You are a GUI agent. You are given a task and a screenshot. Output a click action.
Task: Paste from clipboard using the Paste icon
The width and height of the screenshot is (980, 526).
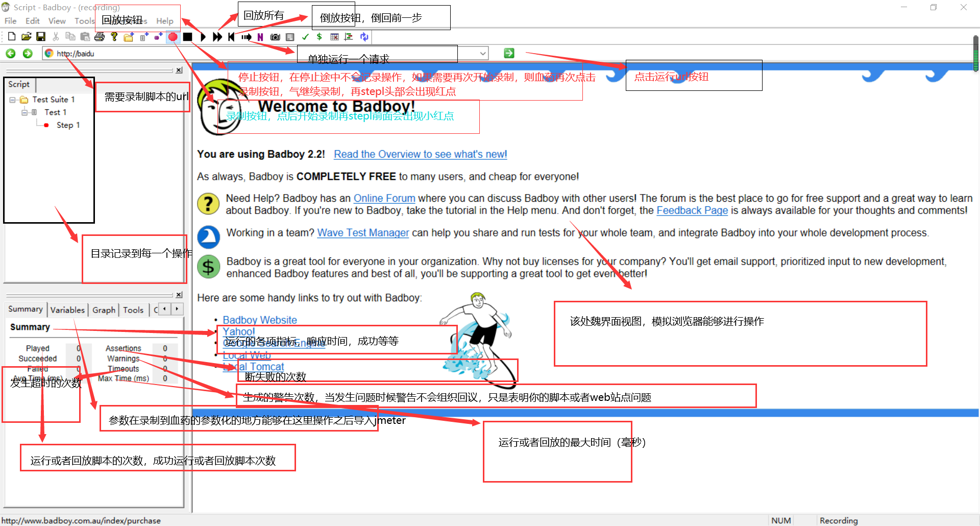tap(85, 37)
